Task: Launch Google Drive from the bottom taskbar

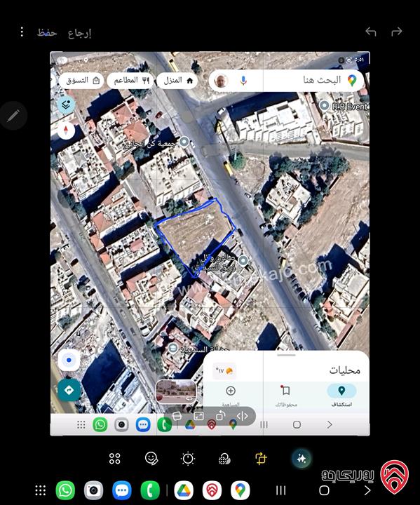Action: coord(184,490)
